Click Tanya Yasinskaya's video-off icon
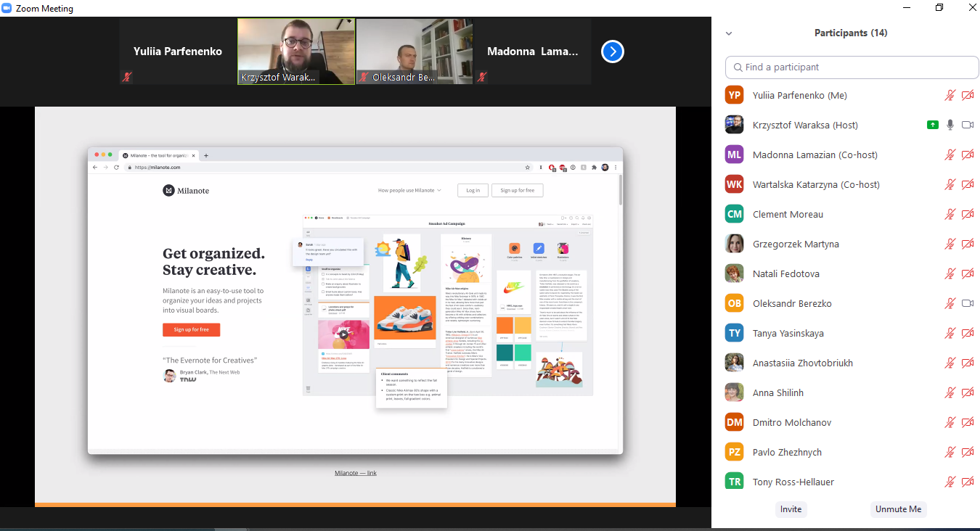980x531 pixels. pos(968,333)
